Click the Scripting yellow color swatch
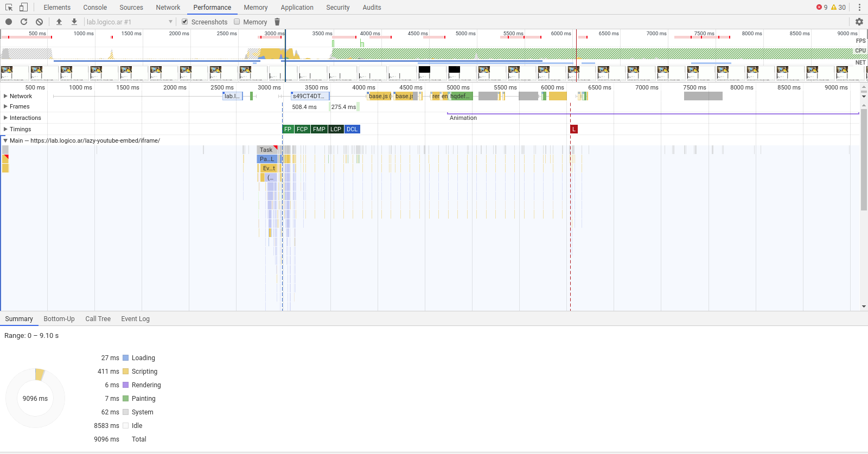 pos(126,372)
